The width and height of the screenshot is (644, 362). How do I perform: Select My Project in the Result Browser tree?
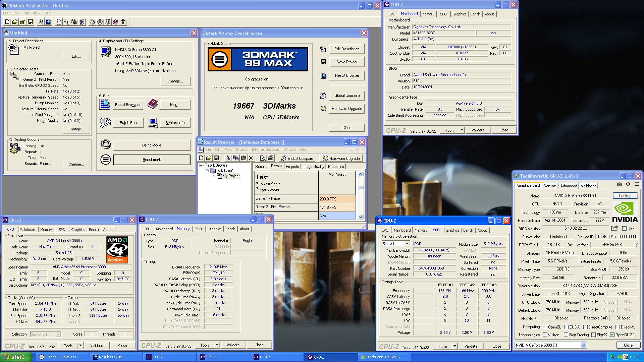click(x=231, y=176)
